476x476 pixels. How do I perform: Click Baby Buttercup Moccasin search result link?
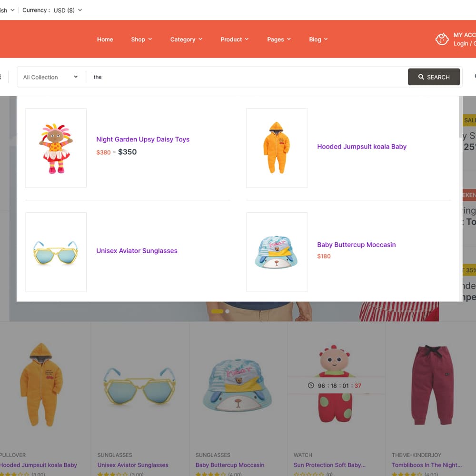[x=357, y=245]
